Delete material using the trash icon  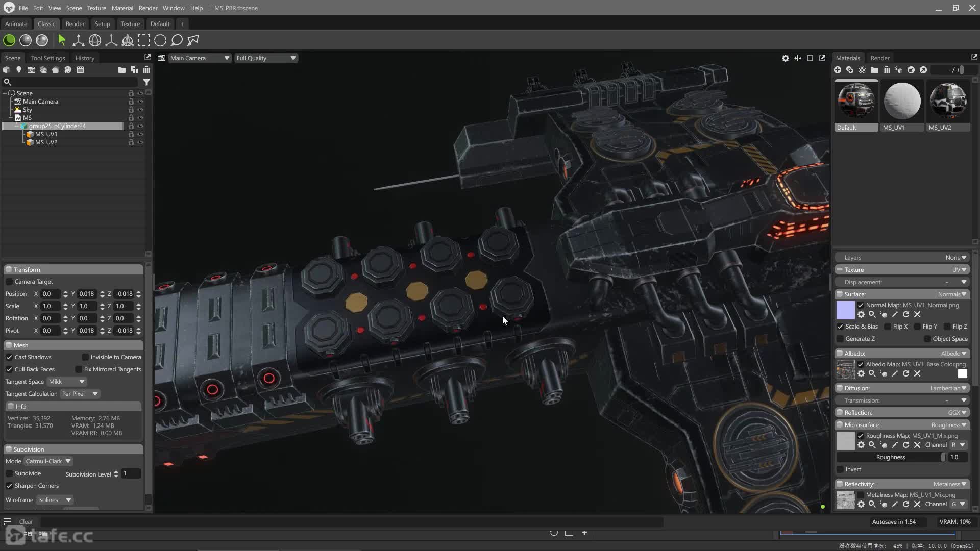887,70
